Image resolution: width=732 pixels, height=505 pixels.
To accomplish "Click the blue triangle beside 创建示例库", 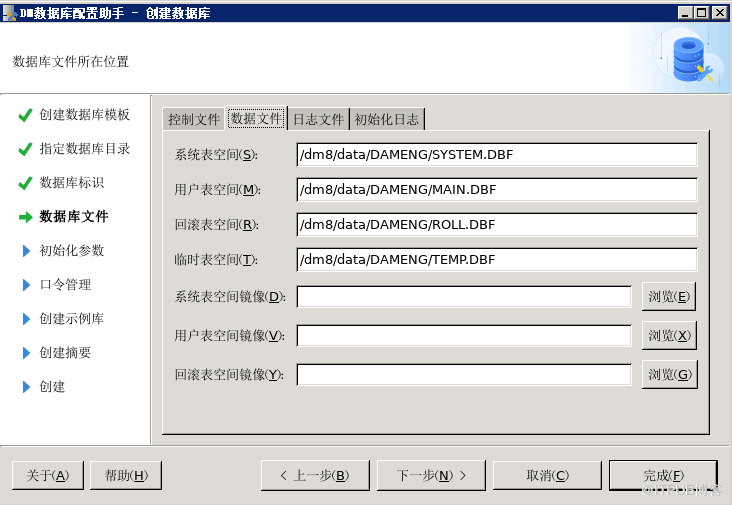I will 26,319.
